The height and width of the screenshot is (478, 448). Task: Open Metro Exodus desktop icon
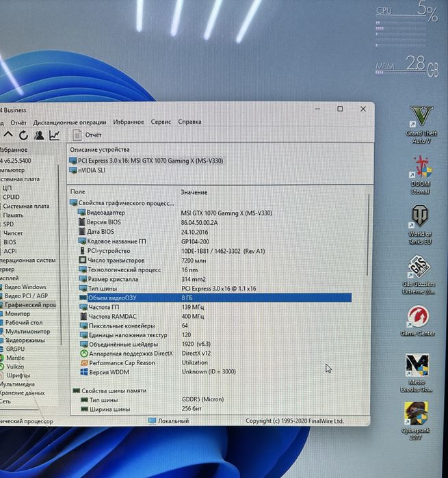(x=417, y=373)
